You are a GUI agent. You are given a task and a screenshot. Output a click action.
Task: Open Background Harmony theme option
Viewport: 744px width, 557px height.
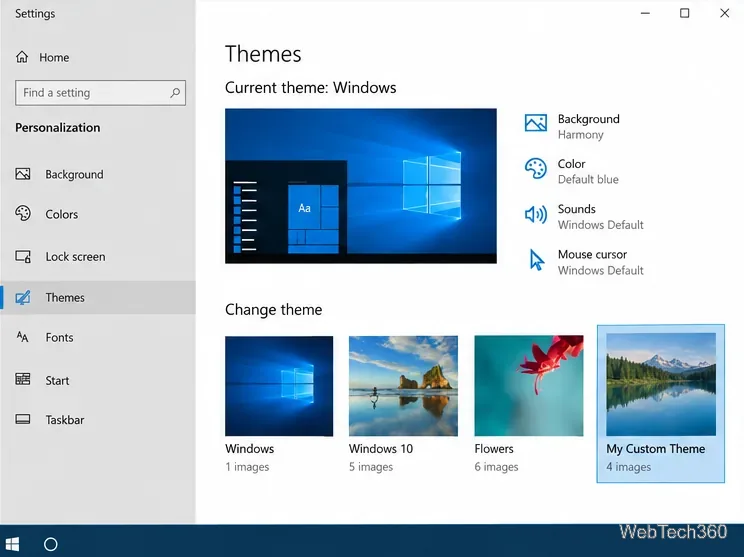572,126
